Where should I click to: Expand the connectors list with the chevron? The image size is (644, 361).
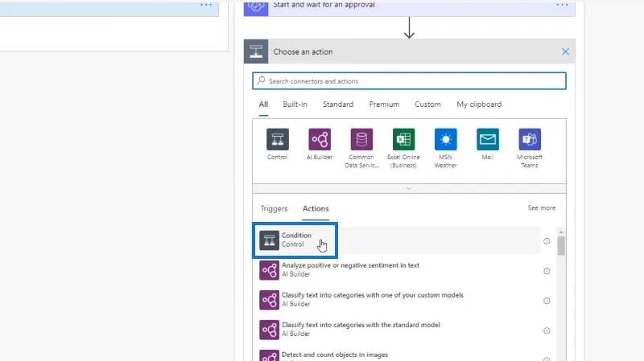point(409,188)
